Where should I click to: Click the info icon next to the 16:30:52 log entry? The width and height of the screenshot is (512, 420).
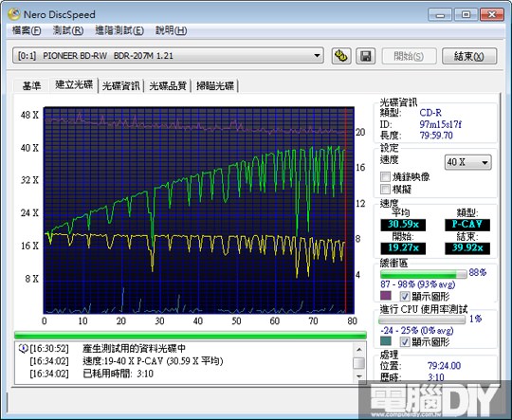click(x=23, y=349)
